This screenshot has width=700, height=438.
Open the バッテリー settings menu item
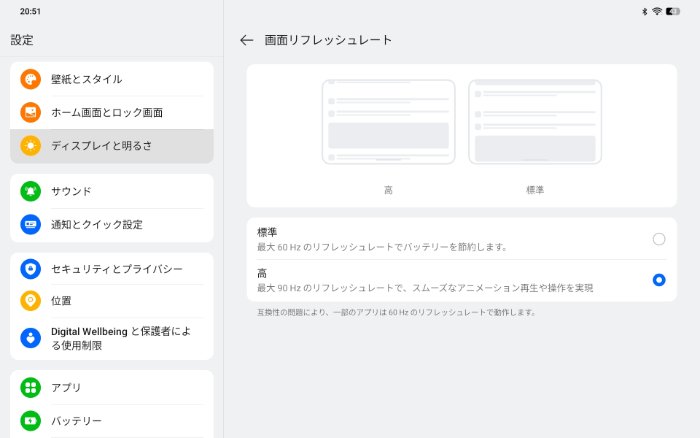click(77, 421)
